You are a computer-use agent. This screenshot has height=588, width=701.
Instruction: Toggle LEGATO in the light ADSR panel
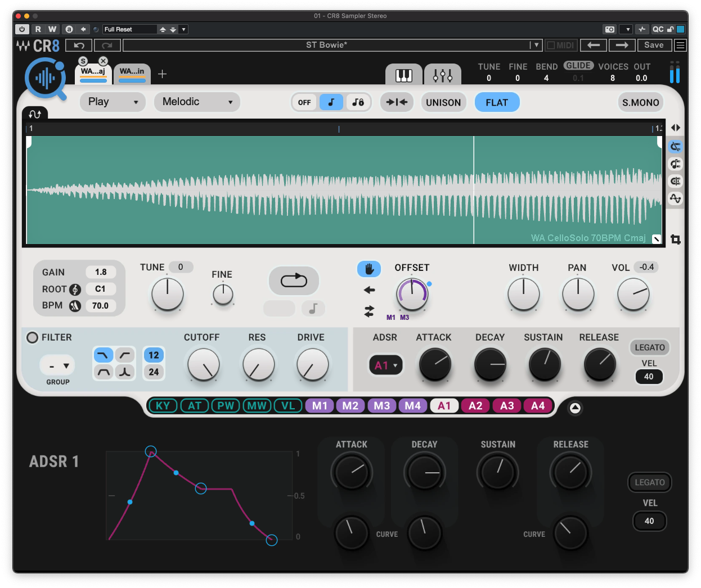pyautogui.click(x=650, y=347)
